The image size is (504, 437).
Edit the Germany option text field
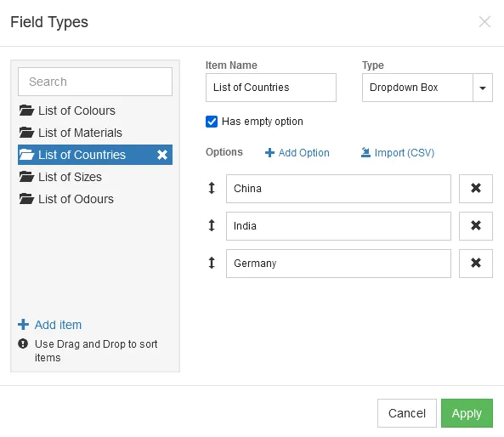click(x=338, y=264)
